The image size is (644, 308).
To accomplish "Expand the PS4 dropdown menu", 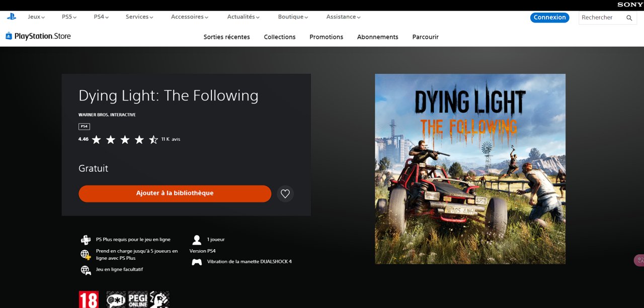I will pos(101,17).
